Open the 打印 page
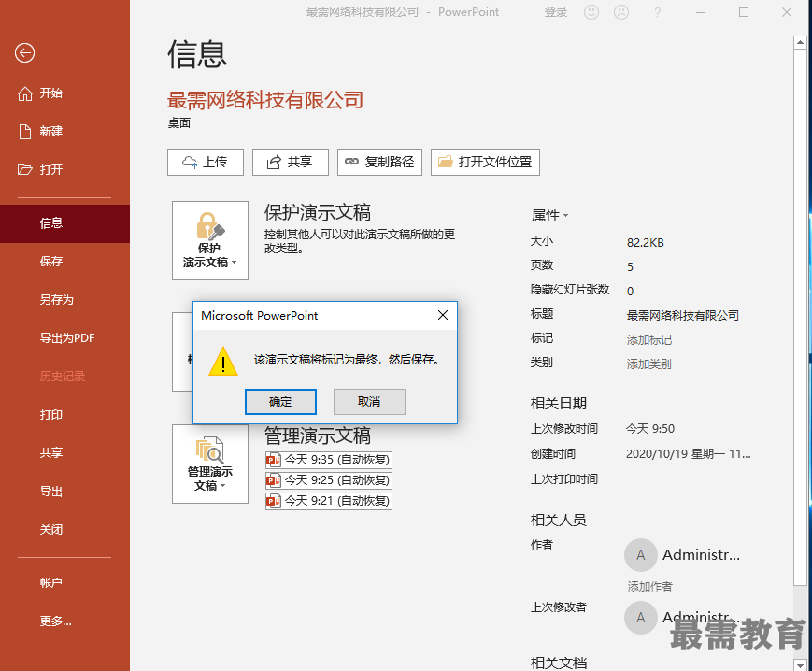 point(50,415)
